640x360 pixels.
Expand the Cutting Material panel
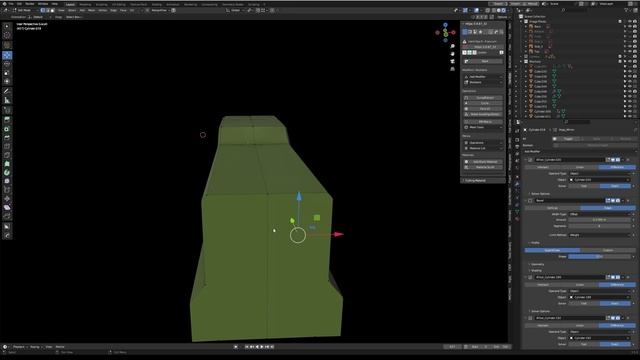pos(483,180)
